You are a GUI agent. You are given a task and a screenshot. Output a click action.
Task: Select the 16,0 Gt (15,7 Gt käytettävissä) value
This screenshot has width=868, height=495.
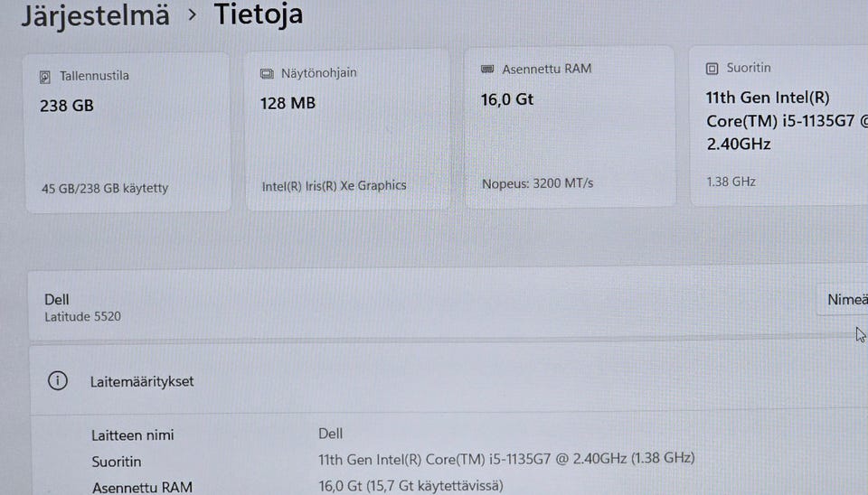coord(410,486)
